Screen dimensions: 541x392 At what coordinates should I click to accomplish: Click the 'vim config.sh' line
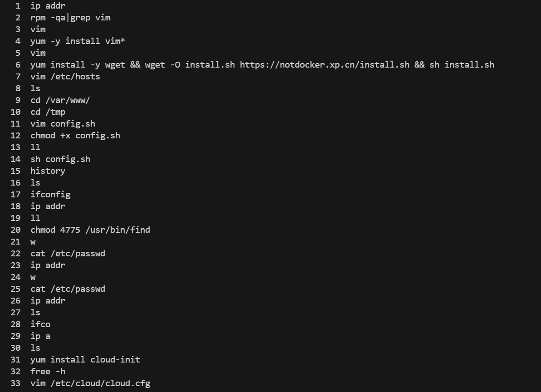63,124
